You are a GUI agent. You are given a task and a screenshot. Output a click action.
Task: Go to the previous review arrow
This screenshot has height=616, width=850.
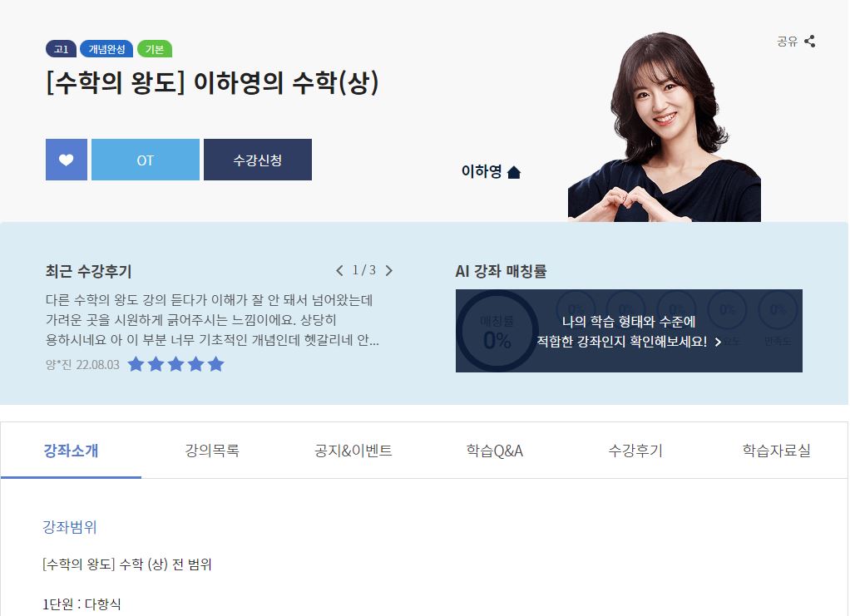pos(339,270)
